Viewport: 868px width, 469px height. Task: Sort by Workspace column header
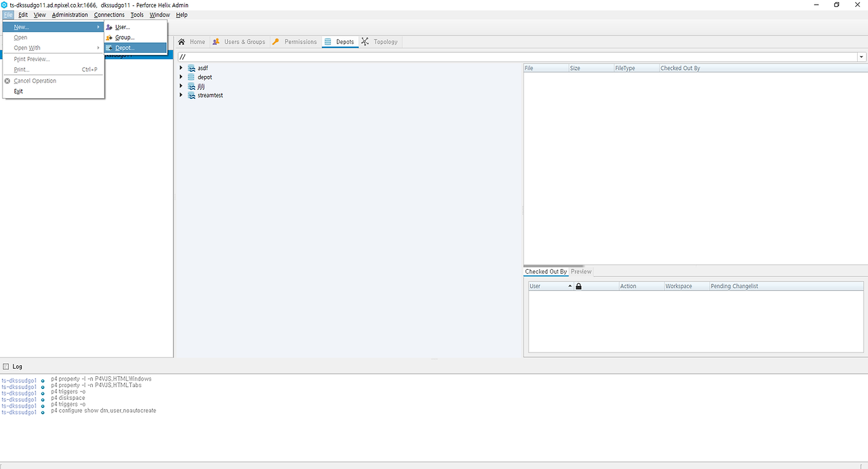tap(686, 287)
